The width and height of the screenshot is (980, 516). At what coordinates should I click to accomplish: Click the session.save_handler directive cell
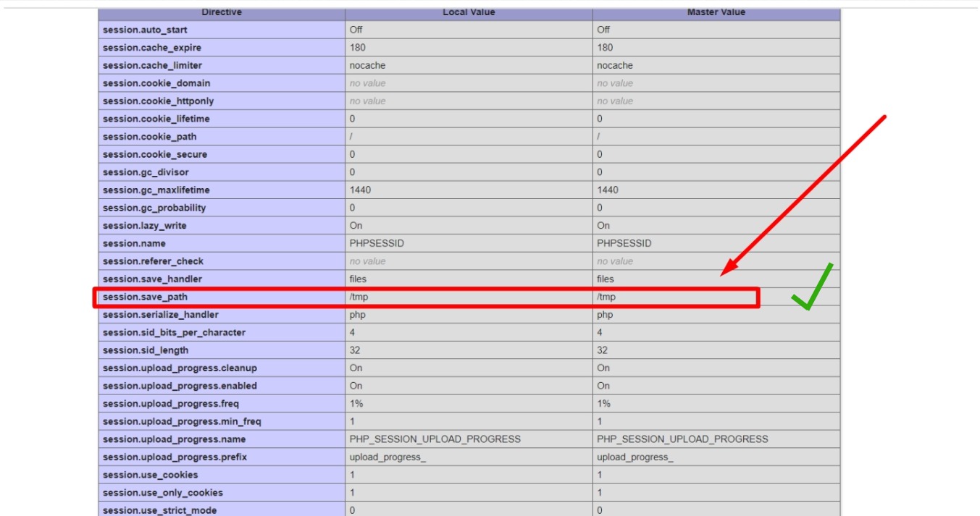pos(152,279)
